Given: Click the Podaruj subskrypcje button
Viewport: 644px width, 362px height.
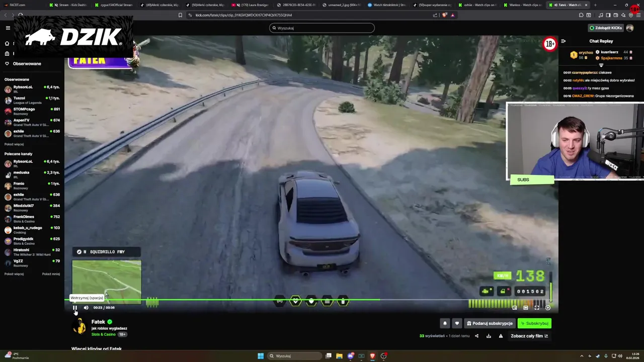Looking at the screenshot, I should tap(490, 323).
